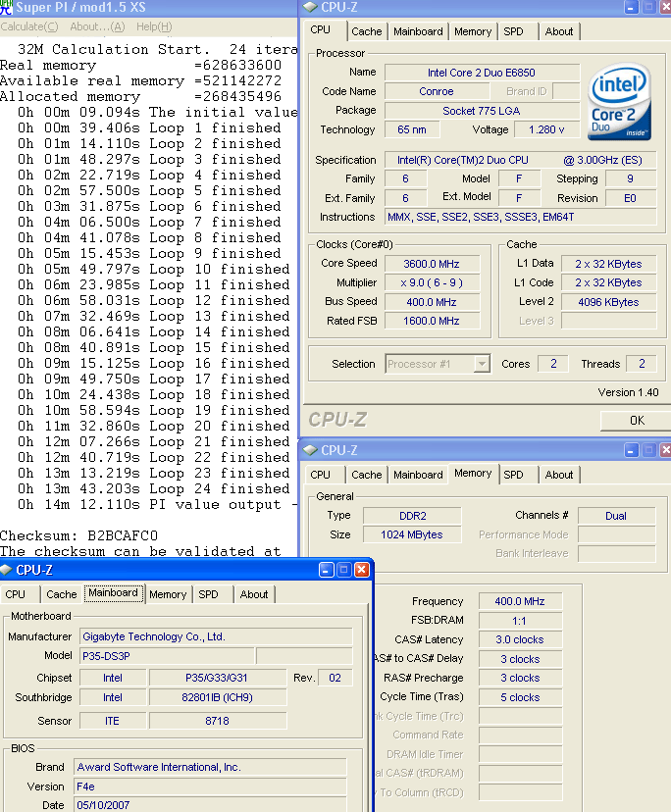Image resolution: width=671 pixels, height=812 pixels.
Task: Switch to Memory tab in top CPU-Z window
Action: pyautogui.click(x=473, y=31)
